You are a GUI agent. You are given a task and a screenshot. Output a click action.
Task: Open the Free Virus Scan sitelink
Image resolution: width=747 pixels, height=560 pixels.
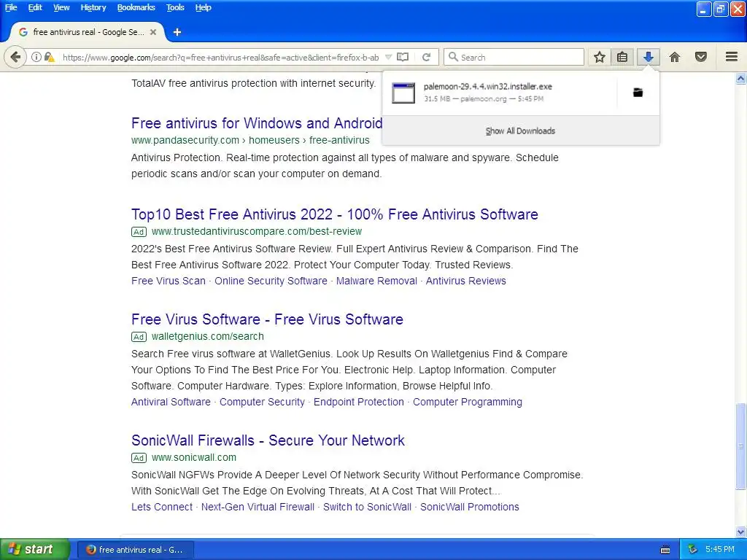pos(169,281)
